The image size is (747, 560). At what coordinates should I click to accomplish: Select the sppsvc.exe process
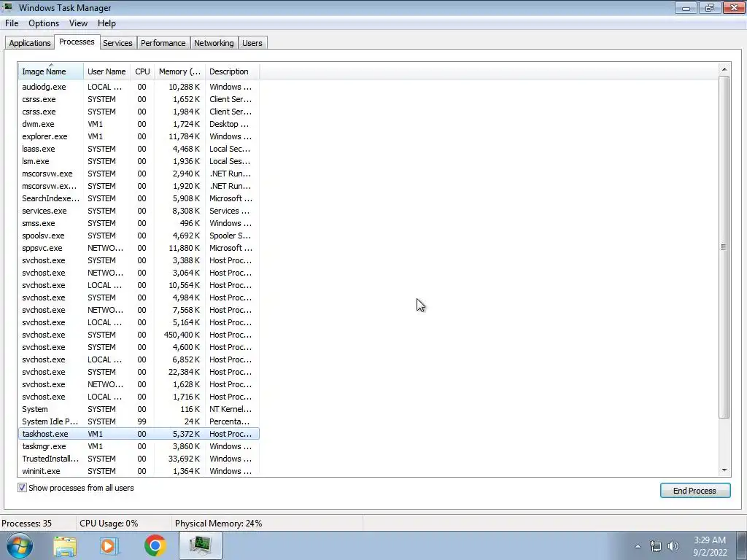point(139,248)
